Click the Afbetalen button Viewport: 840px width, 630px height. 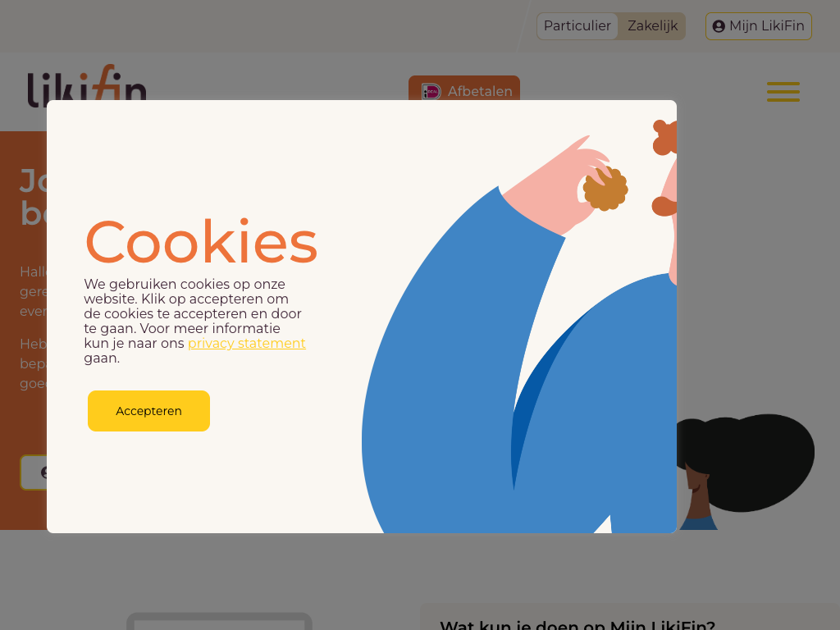coord(464,89)
